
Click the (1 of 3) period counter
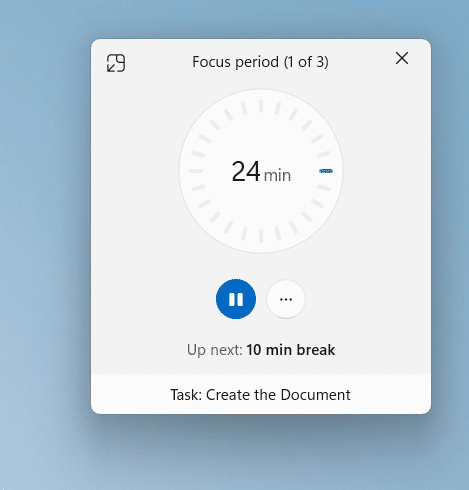pos(306,62)
